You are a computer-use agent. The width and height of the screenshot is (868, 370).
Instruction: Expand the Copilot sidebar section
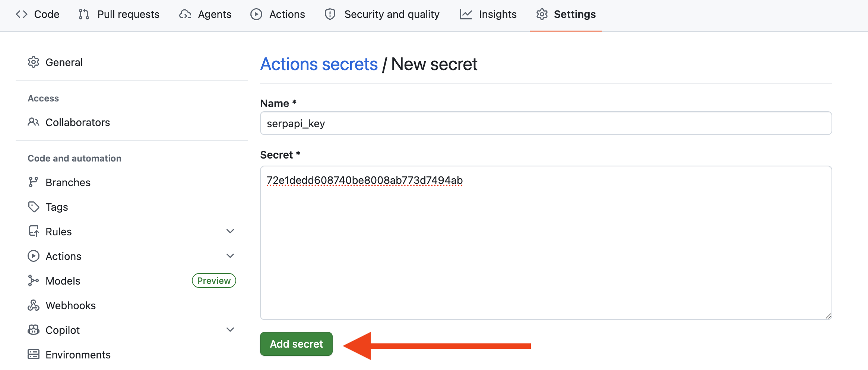(x=230, y=330)
